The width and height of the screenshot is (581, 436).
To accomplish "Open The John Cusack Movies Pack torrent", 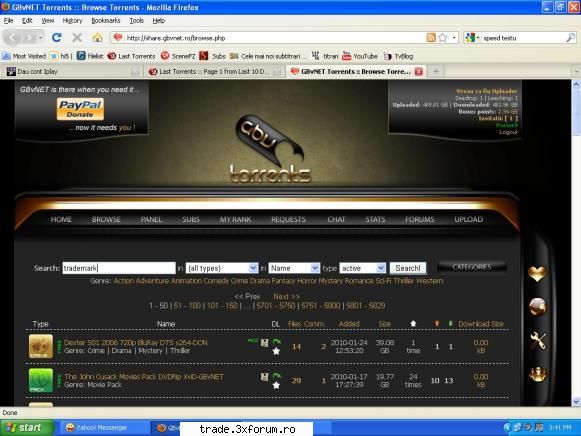I will [x=144, y=376].
